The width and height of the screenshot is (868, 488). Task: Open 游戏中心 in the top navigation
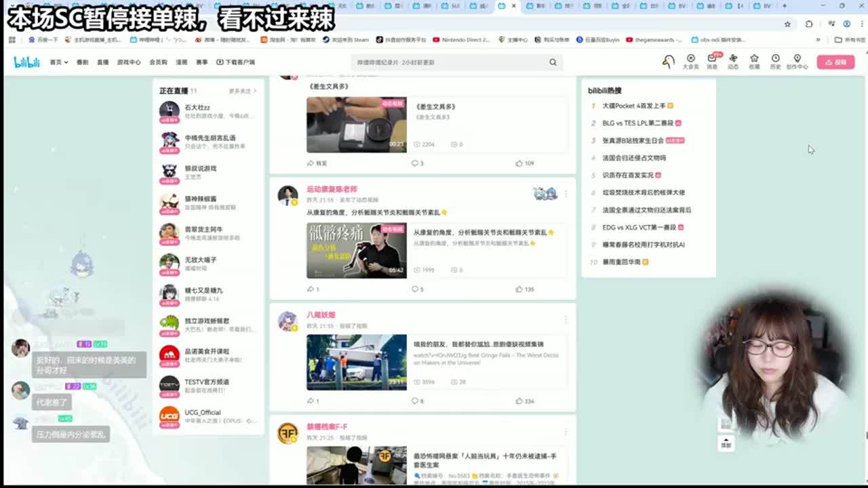(x=129, y=62)
